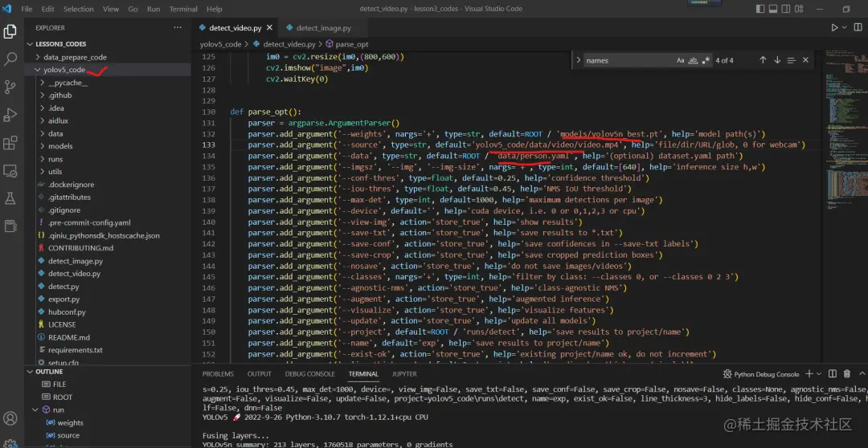Switch to OUTPUT panel tab
Viewport: 868px width, 448px height.
click(x=259, y=374)
